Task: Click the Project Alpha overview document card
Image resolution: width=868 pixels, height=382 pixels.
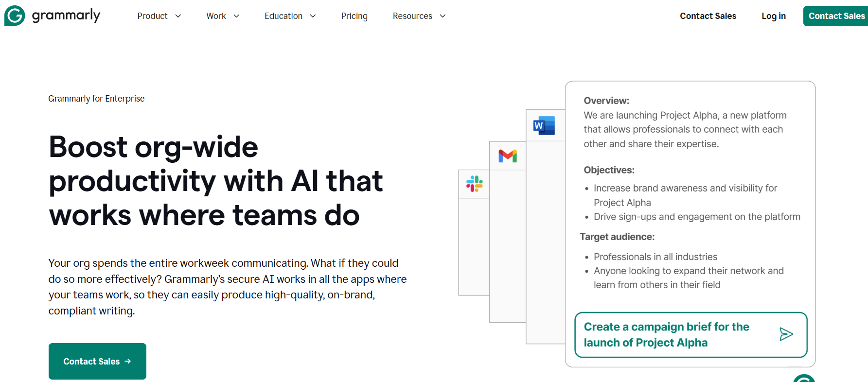Action: [x=690, y=194]
